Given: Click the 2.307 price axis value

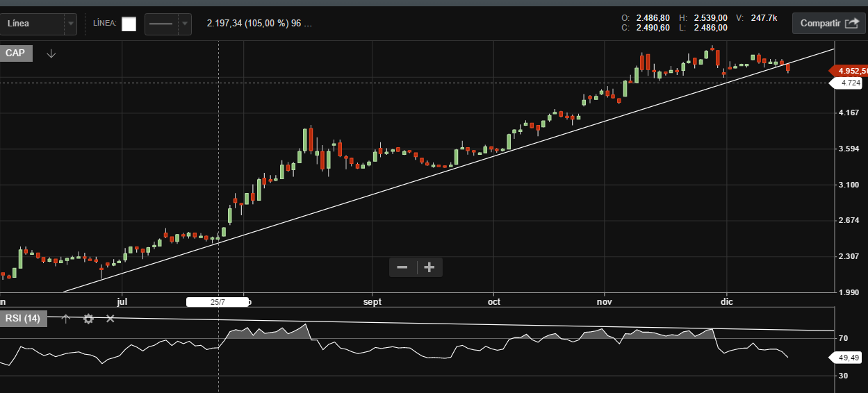Looking at the screenshot, I should (849, 257).
